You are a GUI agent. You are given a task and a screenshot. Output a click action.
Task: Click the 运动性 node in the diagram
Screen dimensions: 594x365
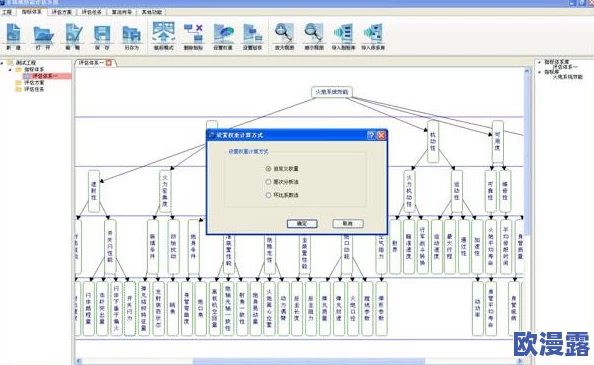[x=456, y=191]
